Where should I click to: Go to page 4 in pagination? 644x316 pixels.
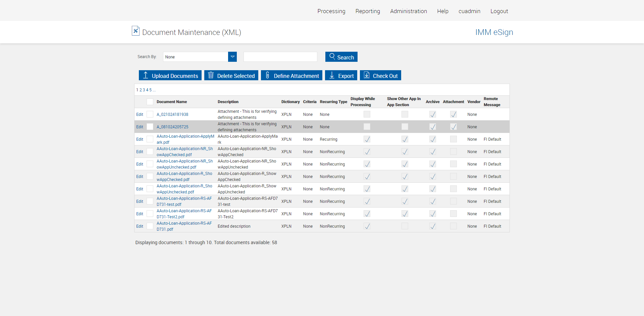[x=147, y=90]
